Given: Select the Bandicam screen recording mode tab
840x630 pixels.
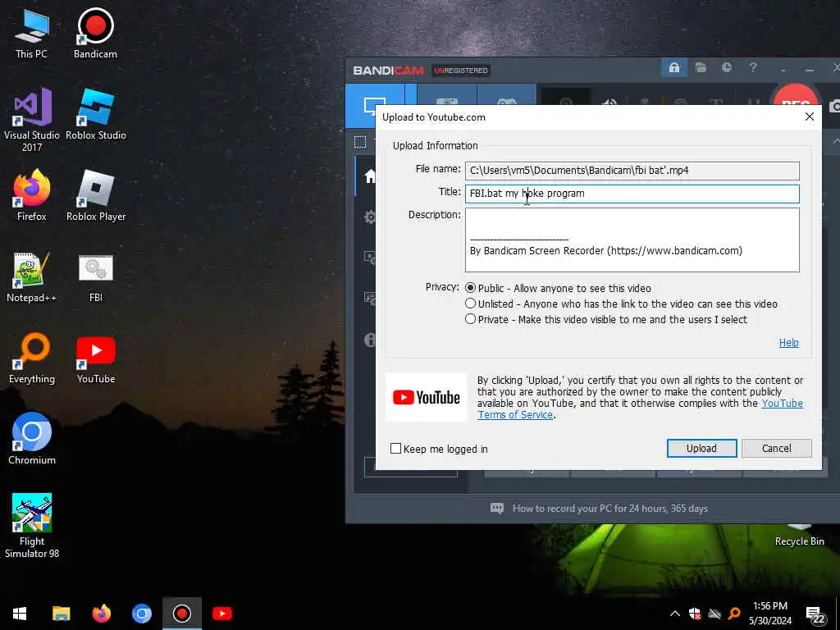Looking at the screenshot, I should point(374,105).
